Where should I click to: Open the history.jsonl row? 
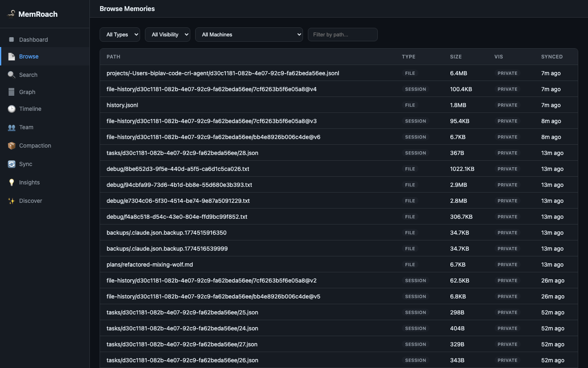[339, 105]
